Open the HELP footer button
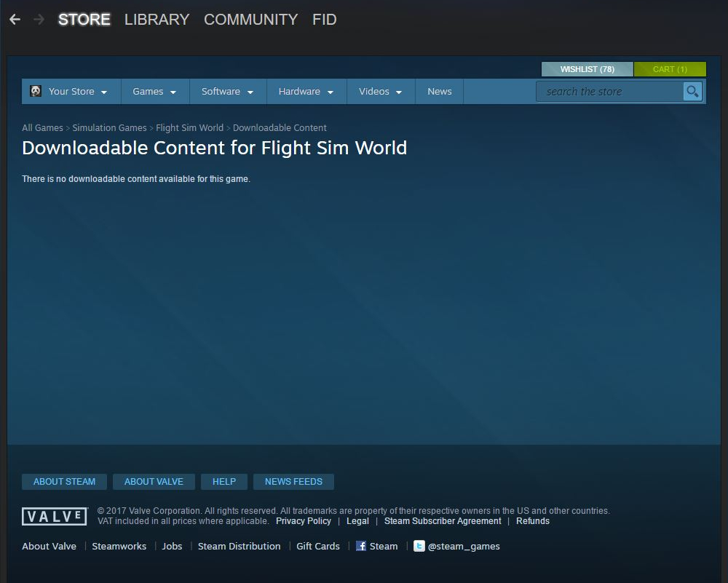The width and height of the screenshot is (728, 583). pyautogui.click(x=223, y=481)
